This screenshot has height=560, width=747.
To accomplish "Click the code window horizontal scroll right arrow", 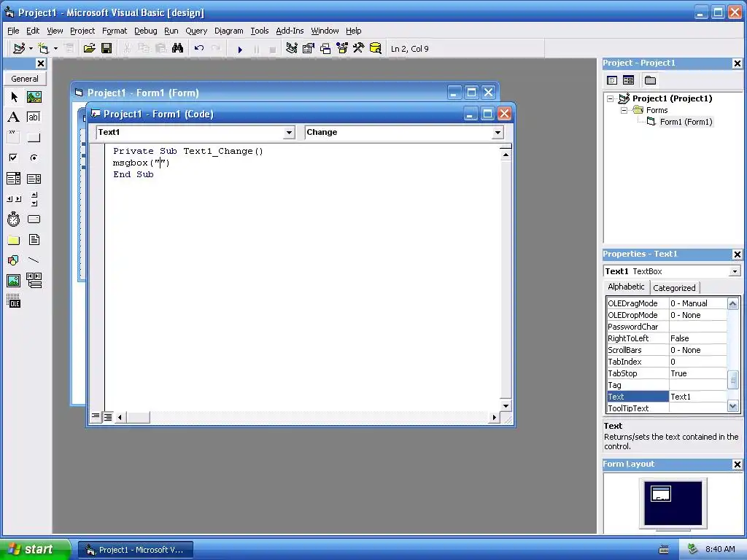I will click(494, 417).
